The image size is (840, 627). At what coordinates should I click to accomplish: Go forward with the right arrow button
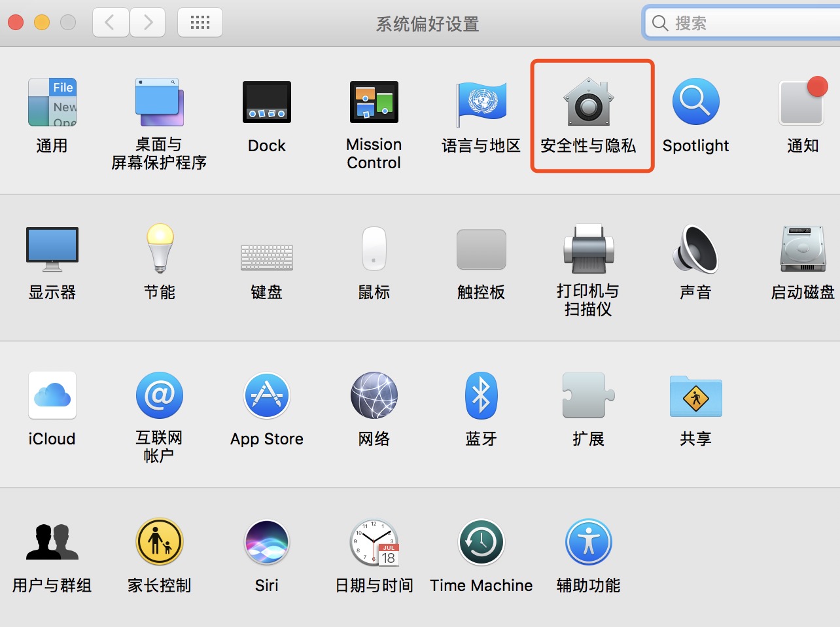click(x=148, y=23)
